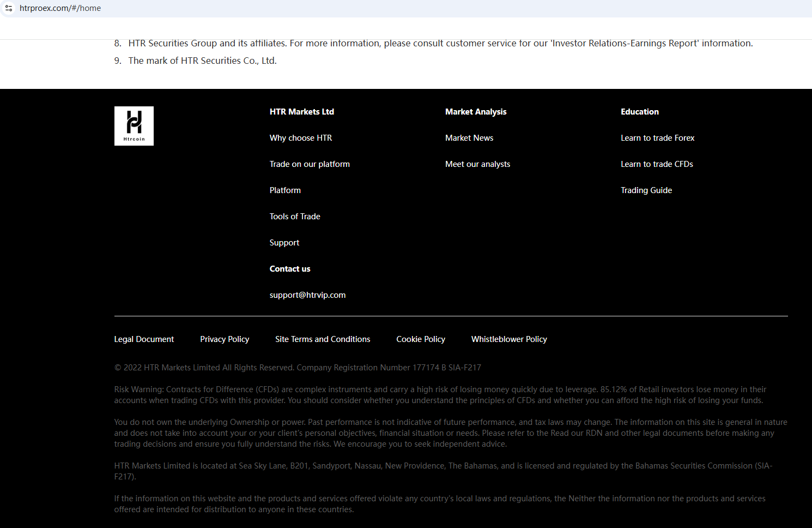Viewport: 812px width, 528px height.
Task: Click the 'HTR Markets Limited is located' address paragraph
Action: (443, 471)
